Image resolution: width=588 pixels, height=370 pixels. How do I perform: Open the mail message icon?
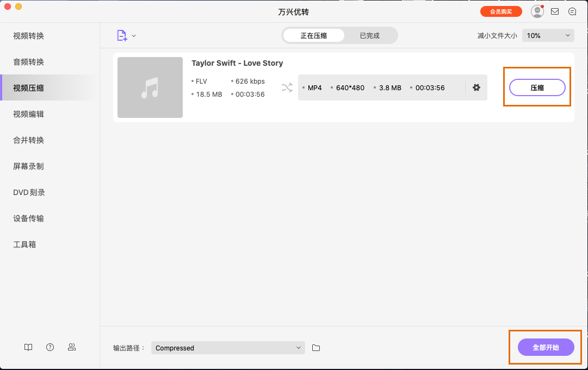point(555,11)
